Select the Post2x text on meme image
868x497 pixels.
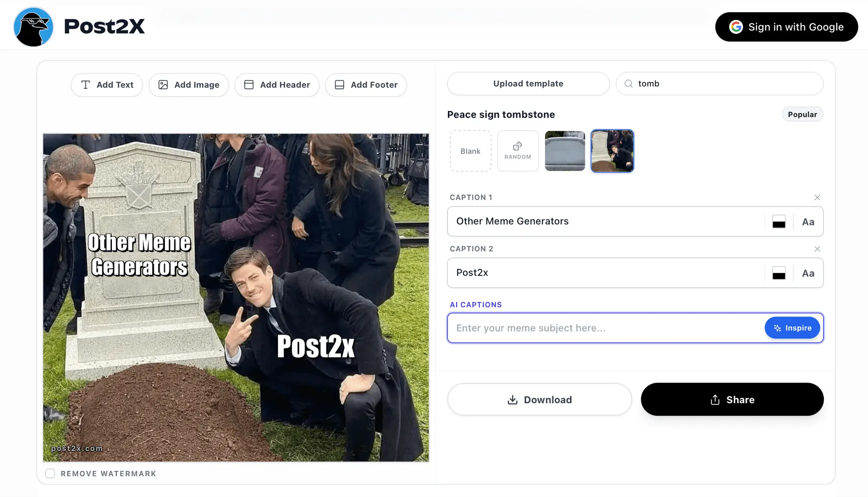point(315,346)
